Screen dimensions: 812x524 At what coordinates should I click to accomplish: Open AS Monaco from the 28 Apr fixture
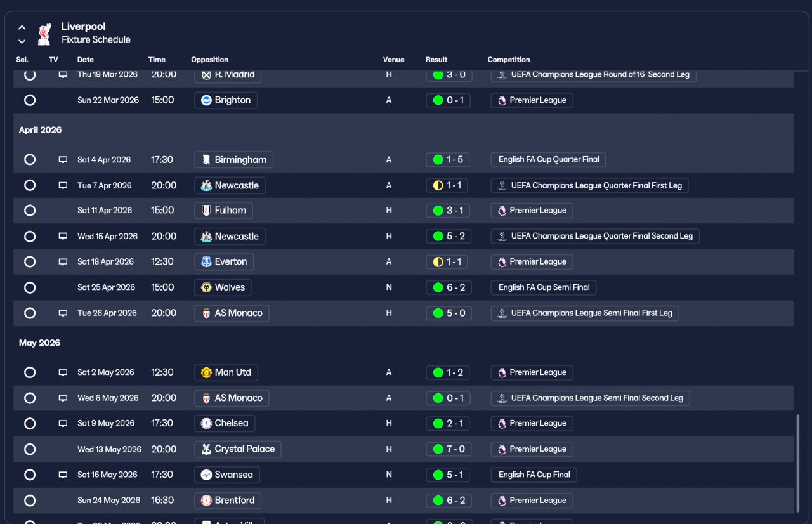232,313
